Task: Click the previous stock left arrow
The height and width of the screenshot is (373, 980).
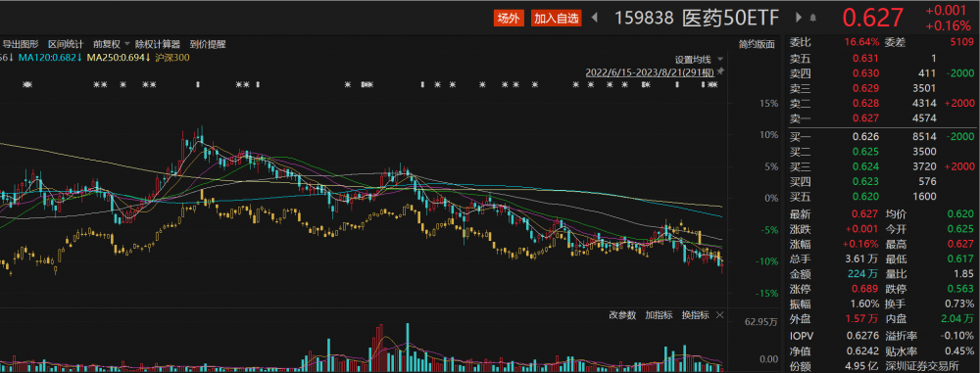Action: pos(595,19)
